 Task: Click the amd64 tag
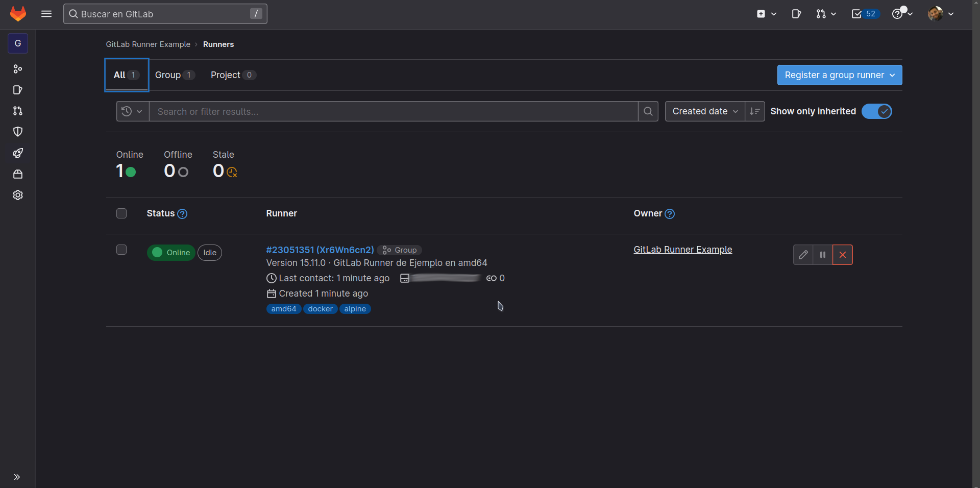(284, 309)
